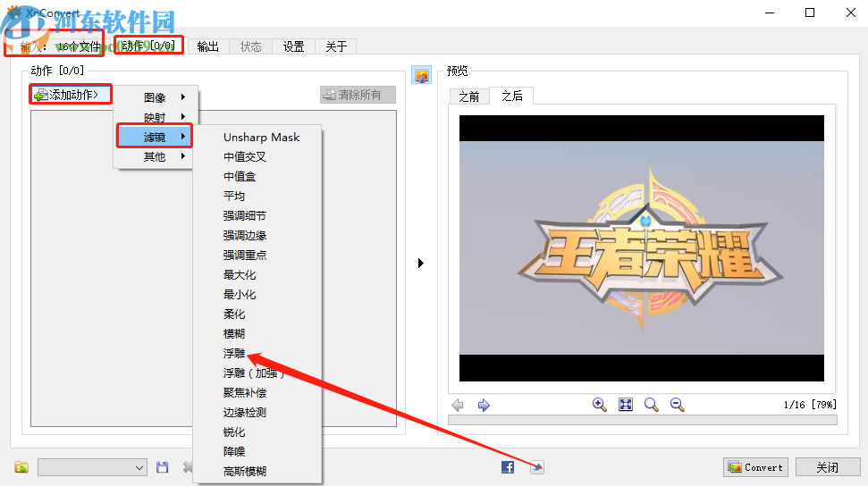Choose the 浮雕 emboss filter
868x486 pixels.
tap(233, 353)
